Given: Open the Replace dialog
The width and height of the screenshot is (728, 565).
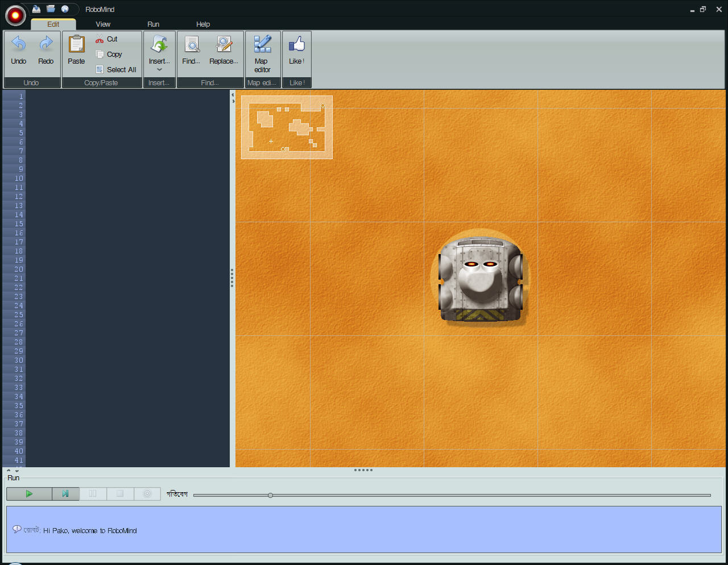Looking at the screenshot, I should pos(224,50).
